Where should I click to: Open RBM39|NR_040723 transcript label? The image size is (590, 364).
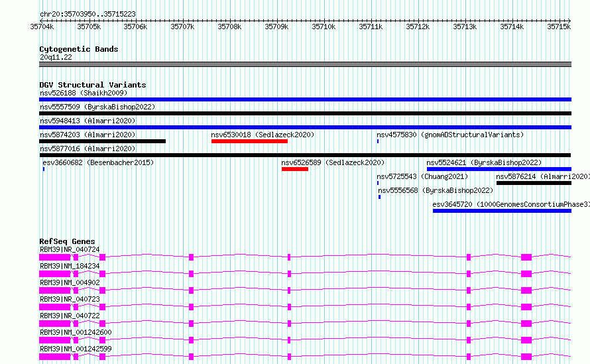point(70,299)
